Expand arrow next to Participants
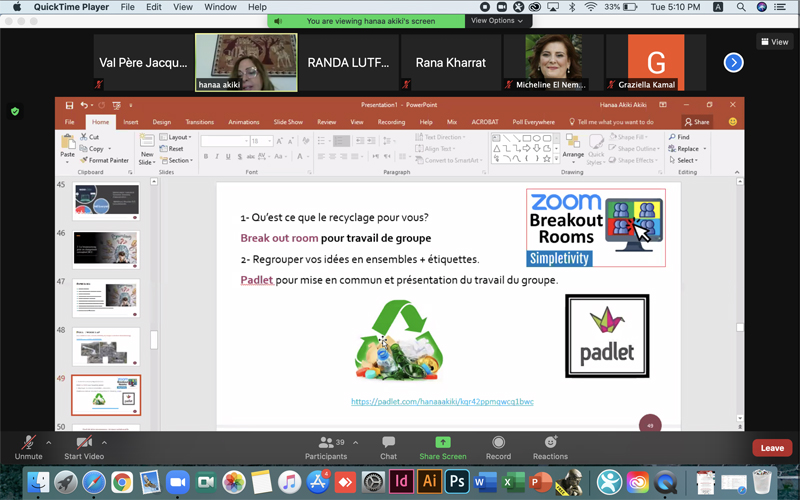The height and width of the screenshot is (500, 800). (x=356, y=442)
